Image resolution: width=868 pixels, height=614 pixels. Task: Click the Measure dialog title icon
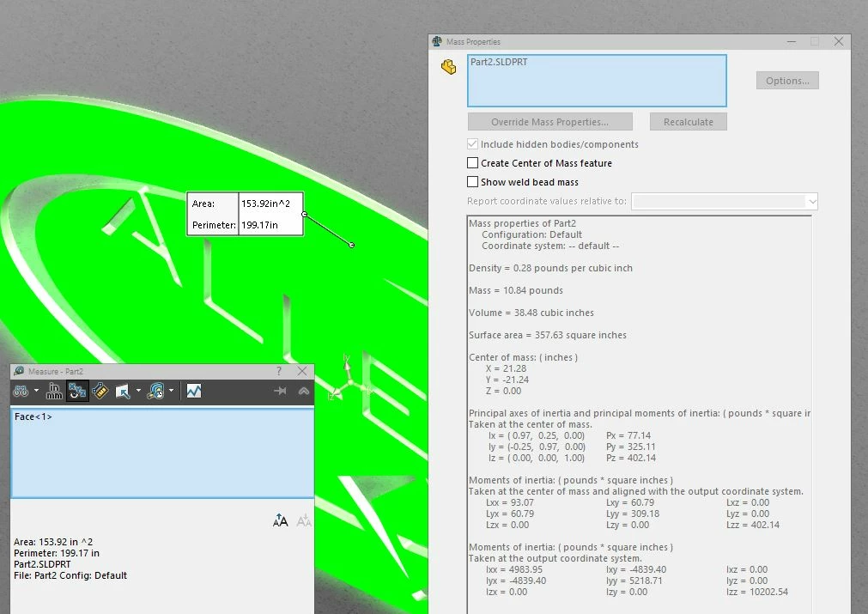pyautogui.click(x=20, y=371)
